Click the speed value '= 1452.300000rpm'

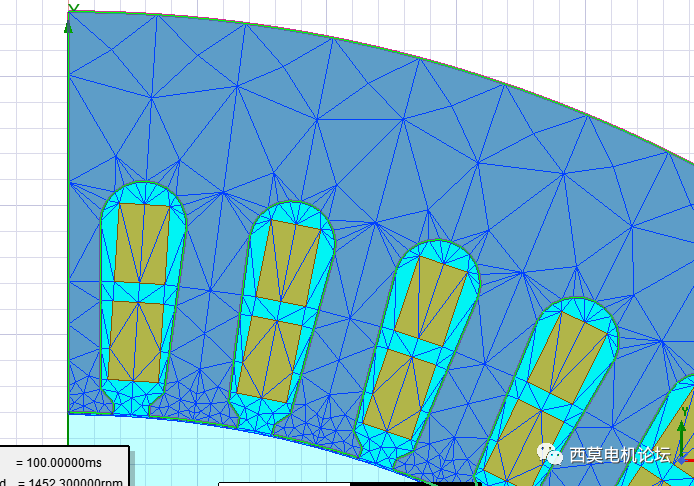pos(70,482)
